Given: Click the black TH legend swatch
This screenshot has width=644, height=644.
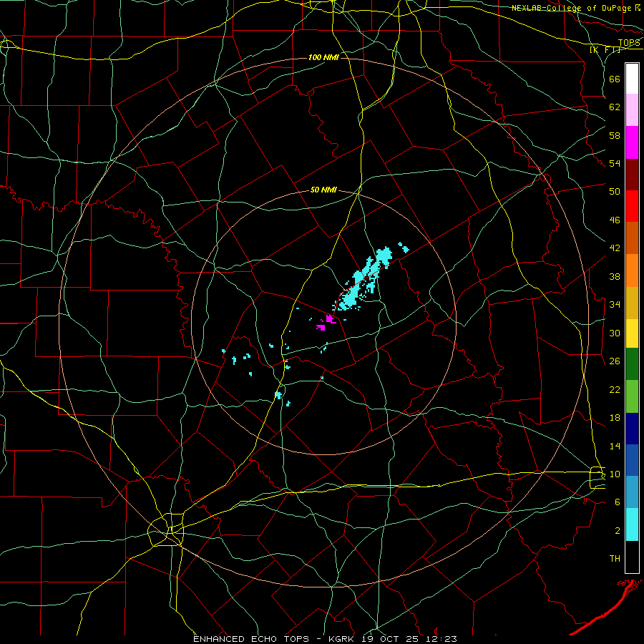Looking at the screenshot, I should [x=632, y=557].
